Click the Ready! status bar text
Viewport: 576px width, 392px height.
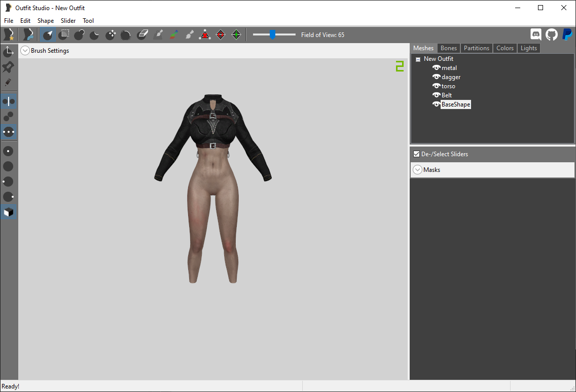11,386
